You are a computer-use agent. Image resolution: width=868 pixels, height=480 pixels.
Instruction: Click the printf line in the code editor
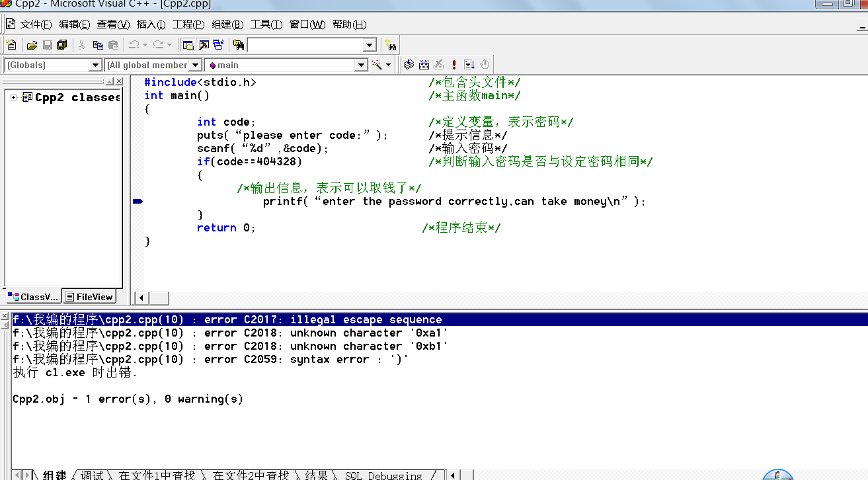coord(454,202)
